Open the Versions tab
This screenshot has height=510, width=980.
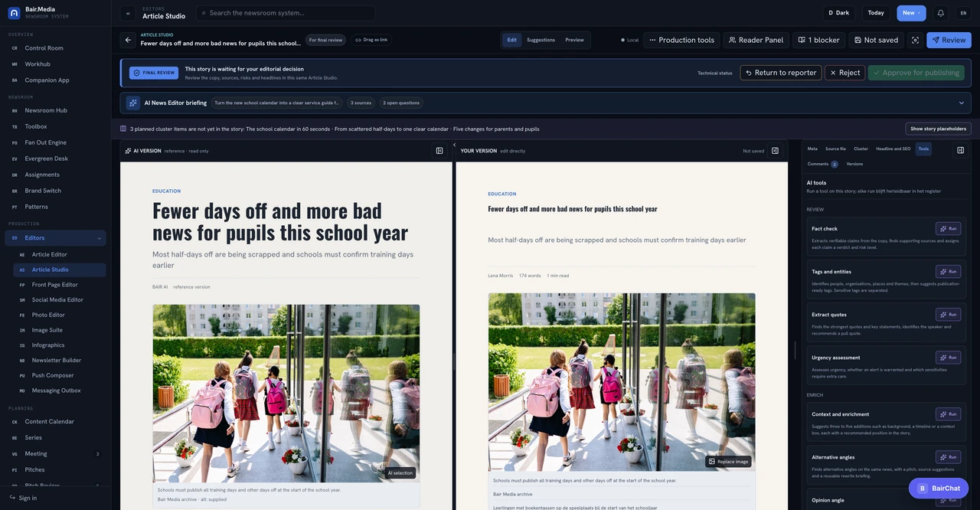click(854, 164)
